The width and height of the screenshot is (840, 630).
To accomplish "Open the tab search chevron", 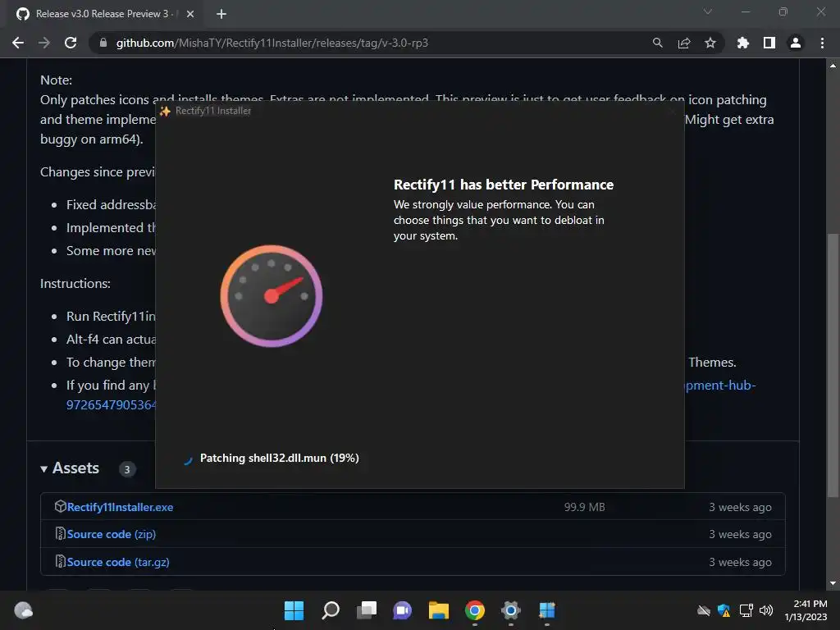I will (708, 11).
